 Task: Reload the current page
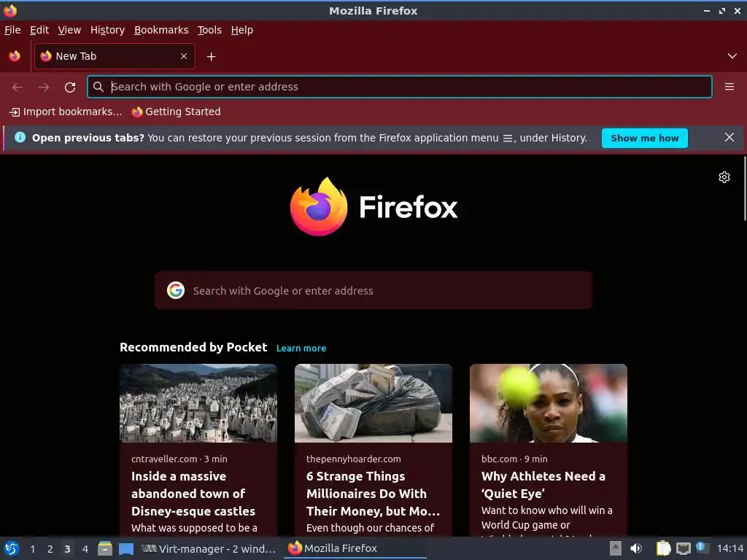click(x=70, y=87)
